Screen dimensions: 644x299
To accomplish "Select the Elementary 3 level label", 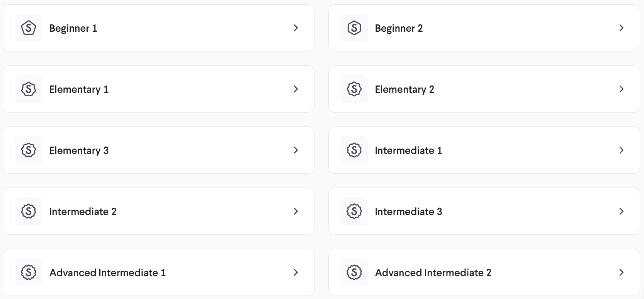I will coord(79,150).
